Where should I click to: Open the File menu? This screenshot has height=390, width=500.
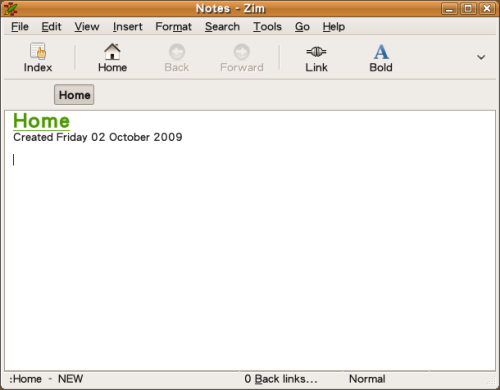coord(20,26)
